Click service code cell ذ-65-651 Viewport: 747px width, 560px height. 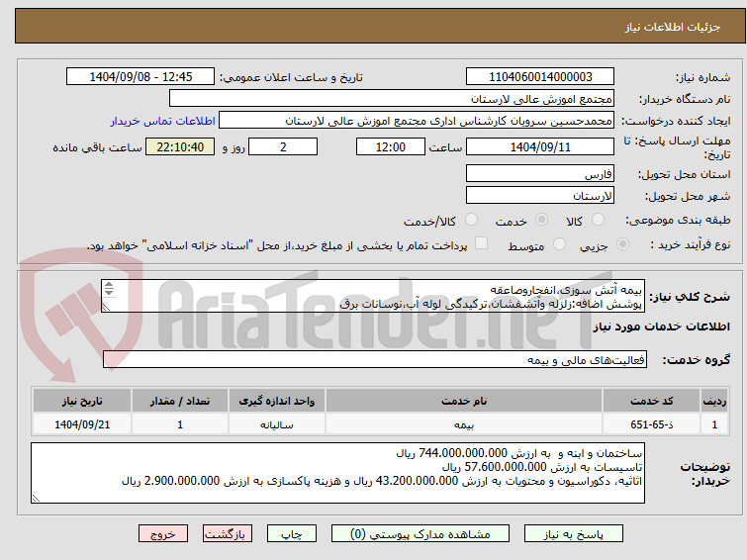pos(651,424)
